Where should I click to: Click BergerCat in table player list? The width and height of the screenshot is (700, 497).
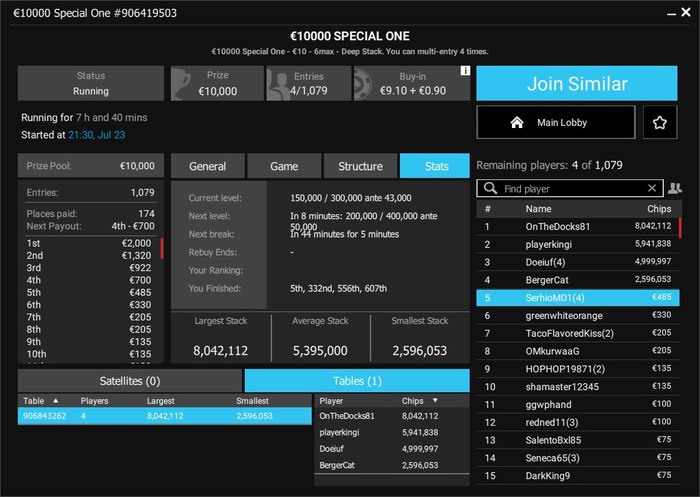click(392, 465)
